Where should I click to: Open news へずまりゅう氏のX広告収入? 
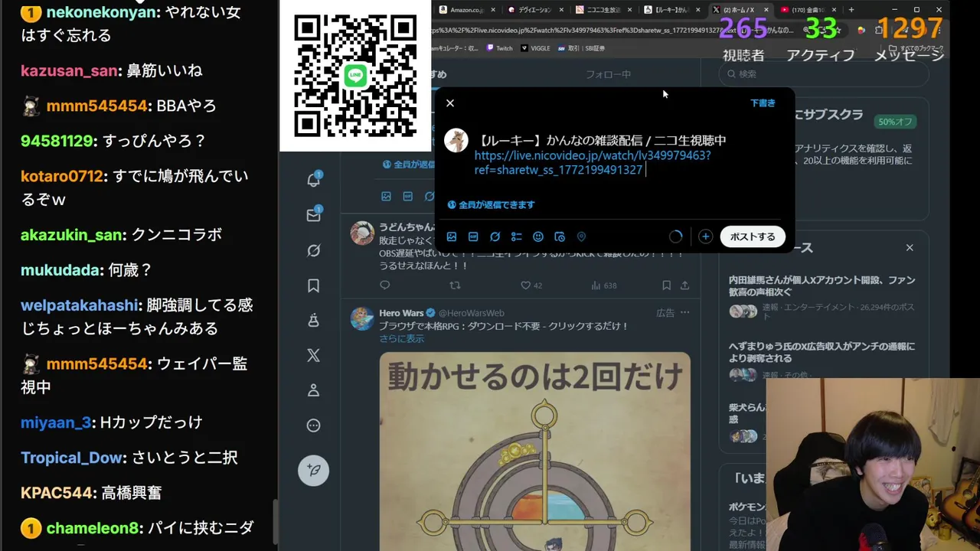pyautogui.click(x=822, y=353)
